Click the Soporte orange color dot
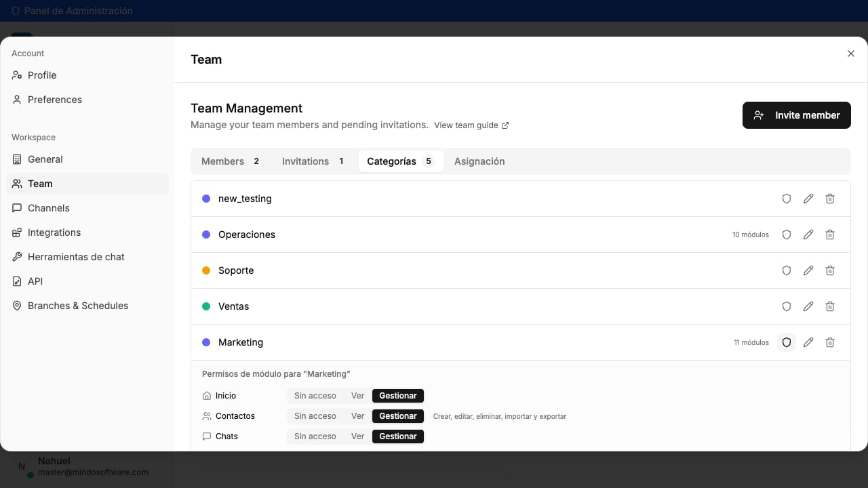868x488 pixels. coord(206,270)
